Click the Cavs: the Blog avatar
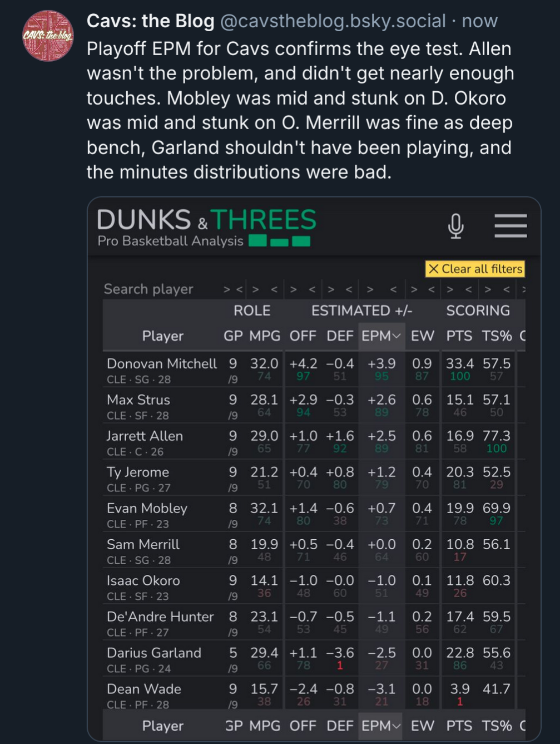Viewport: 560px width, 744px height. tap(48, 36)
